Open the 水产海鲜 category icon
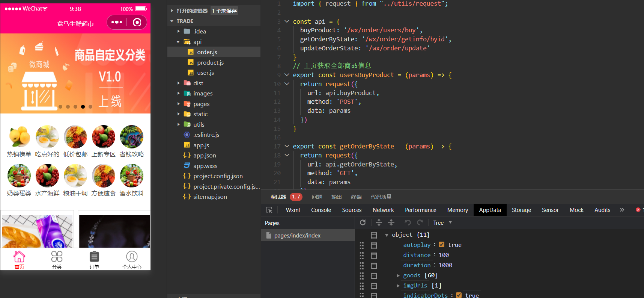 47,176
